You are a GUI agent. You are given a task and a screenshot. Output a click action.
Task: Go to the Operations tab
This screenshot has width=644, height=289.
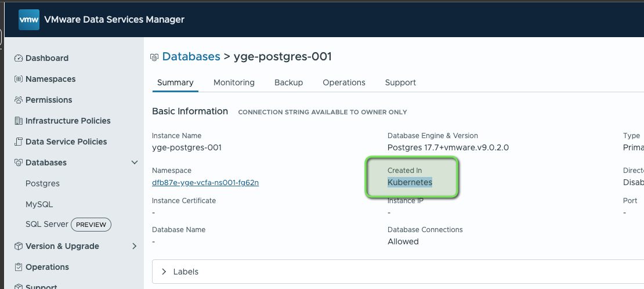344,82
